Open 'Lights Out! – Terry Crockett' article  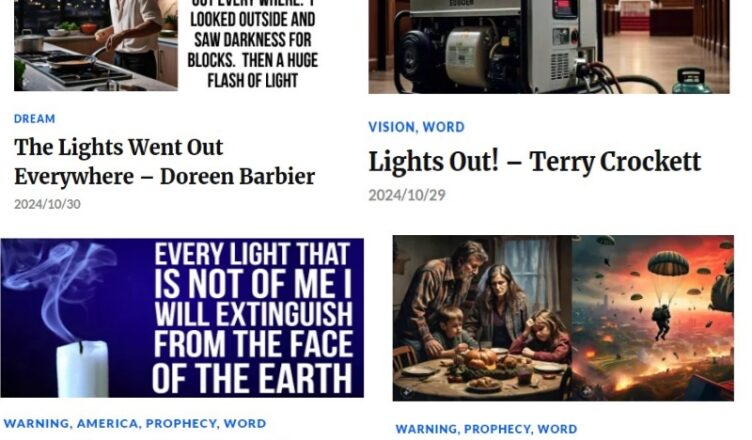click(x=534, y=162)
